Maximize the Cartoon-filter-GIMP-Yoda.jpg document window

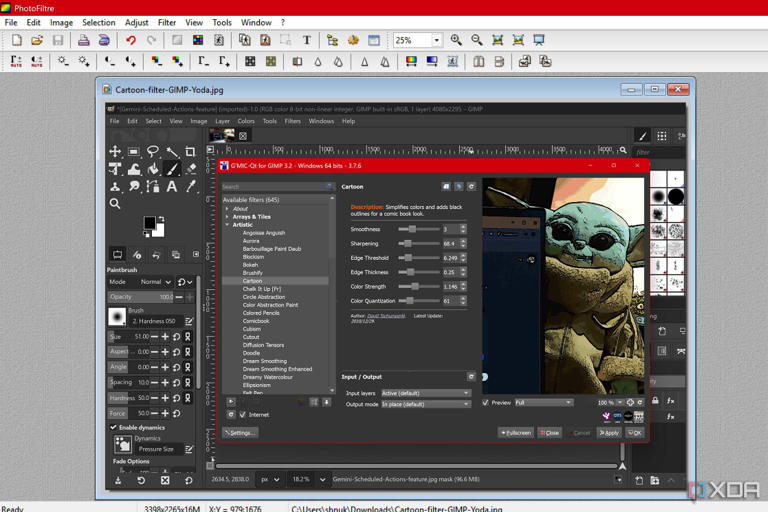click(654, 89)
